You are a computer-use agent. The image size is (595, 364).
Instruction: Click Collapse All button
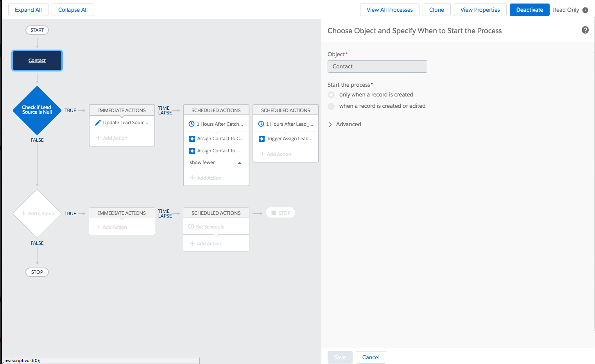pos(73,10)
